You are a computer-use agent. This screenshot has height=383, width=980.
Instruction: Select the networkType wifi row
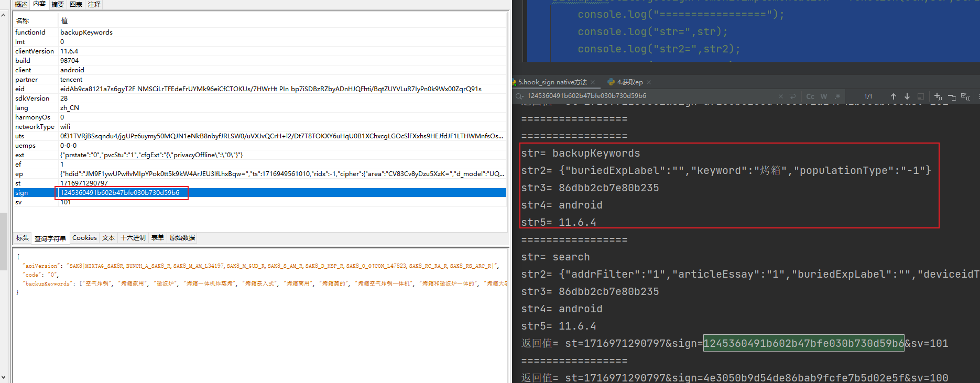(260, 127)
